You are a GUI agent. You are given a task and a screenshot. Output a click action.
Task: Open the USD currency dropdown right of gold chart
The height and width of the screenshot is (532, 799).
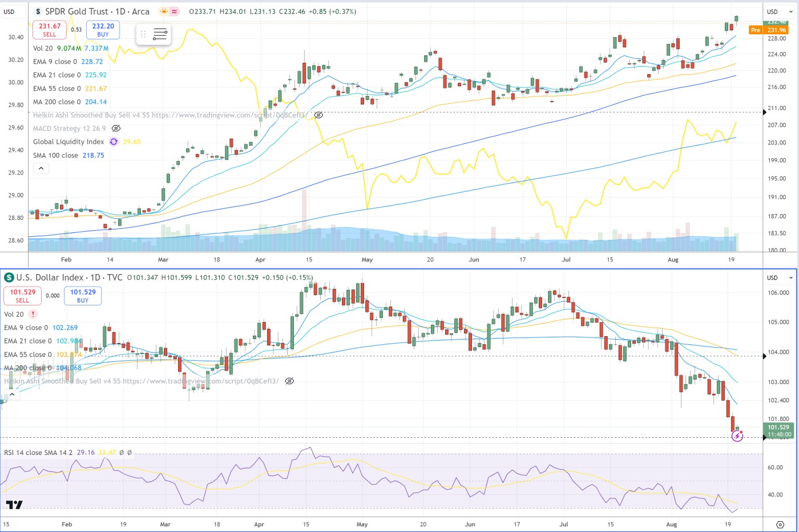click(779, 11)
